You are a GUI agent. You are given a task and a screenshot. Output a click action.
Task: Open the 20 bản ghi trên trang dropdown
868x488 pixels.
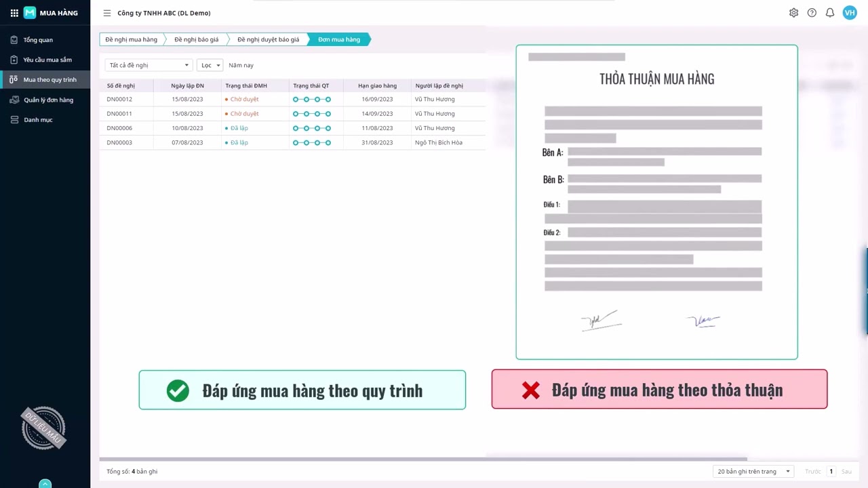pos(753,471)
